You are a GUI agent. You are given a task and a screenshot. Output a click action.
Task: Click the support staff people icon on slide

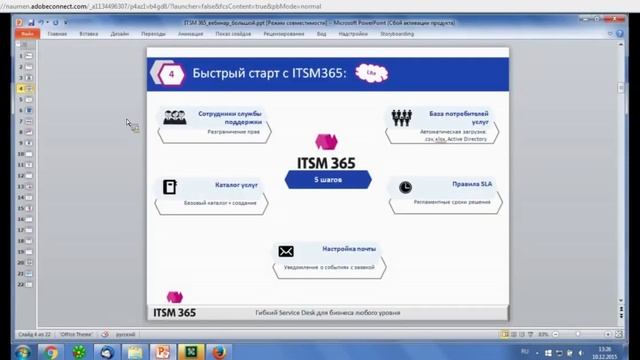[175, 117]
